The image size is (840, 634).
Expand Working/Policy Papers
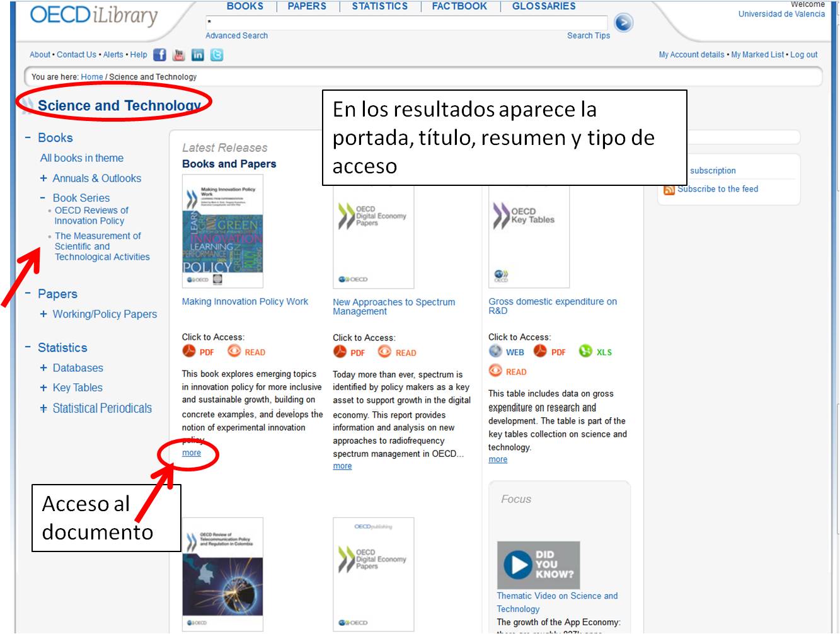[43, 314]
